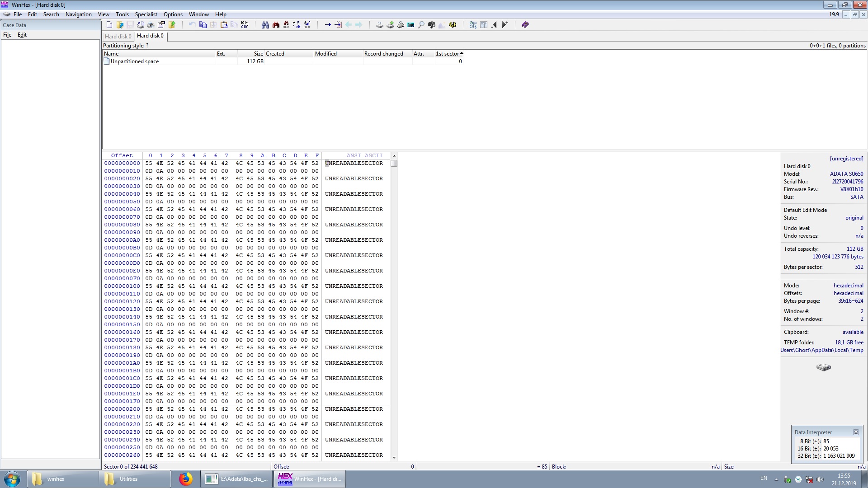Click the hex view scroll-down arrow

[x=394, y=457]
